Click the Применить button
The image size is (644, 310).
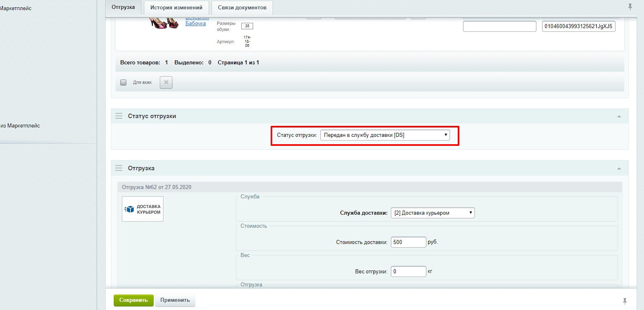(175, 300)
